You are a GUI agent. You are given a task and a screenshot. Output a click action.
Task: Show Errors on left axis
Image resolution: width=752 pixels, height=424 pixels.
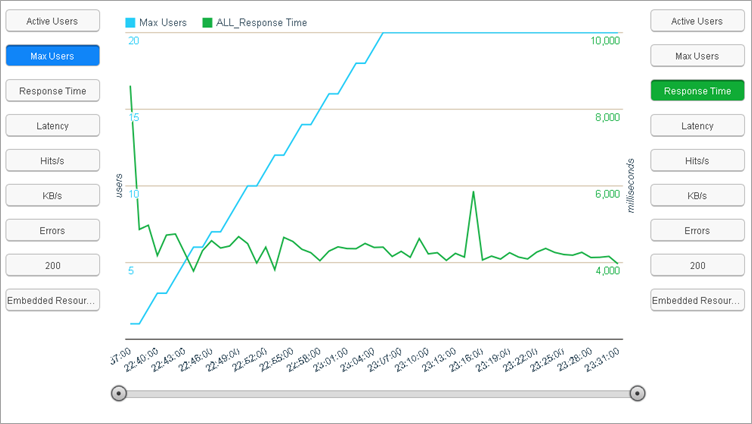tap(53, 230)
